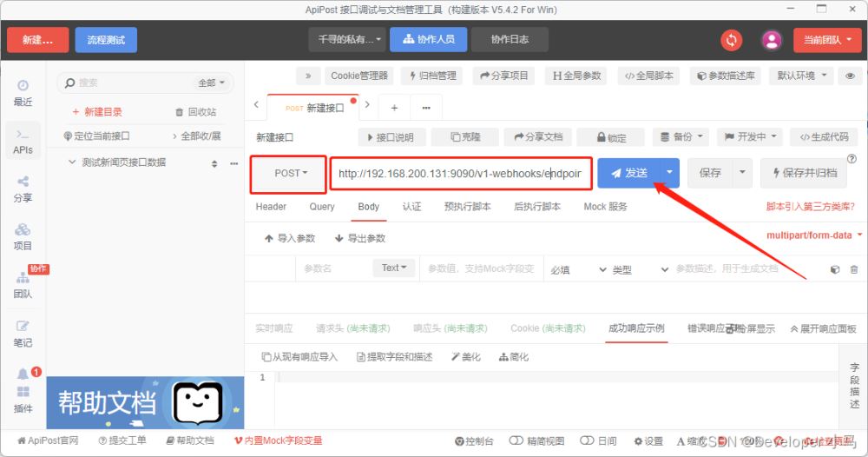Image resolution: width=868 pixels, height=457 pixels.
Task: Open the 项目 (project) sidebar section
Action: click(x=23, y=237)
